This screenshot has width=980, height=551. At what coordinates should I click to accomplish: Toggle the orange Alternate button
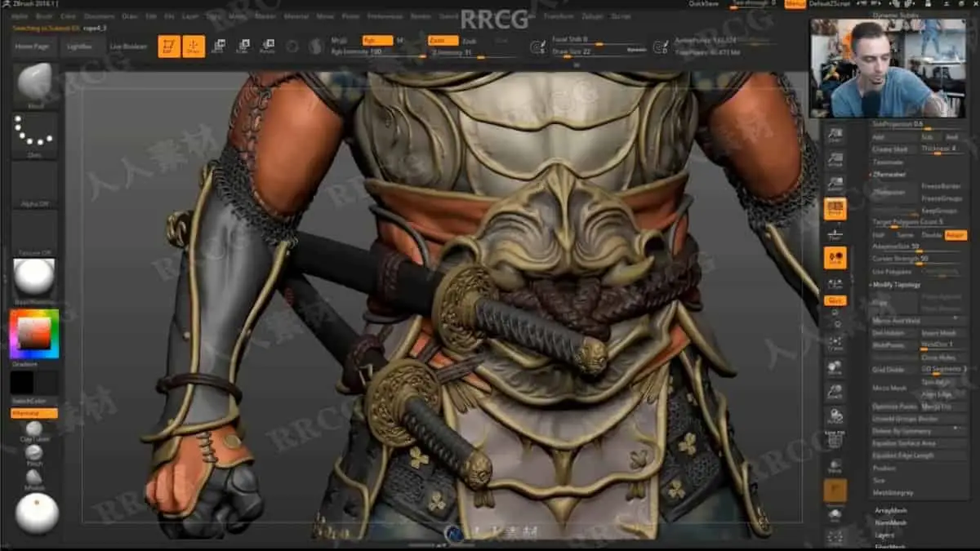pyautogui.click(x=34, y=413)
